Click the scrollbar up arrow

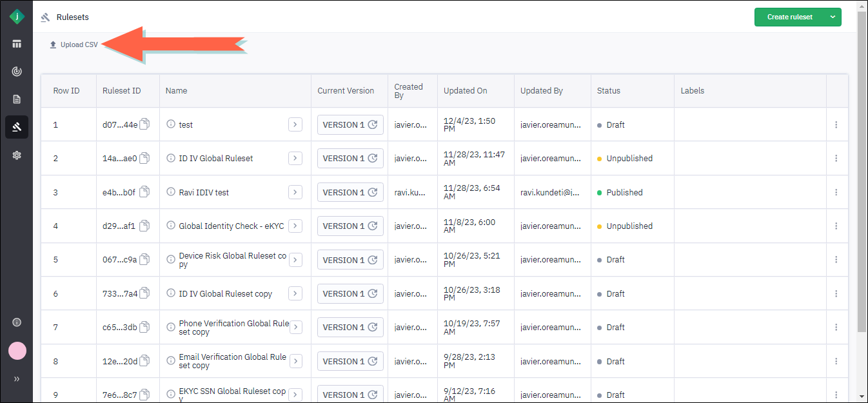[x=862, y=5]
